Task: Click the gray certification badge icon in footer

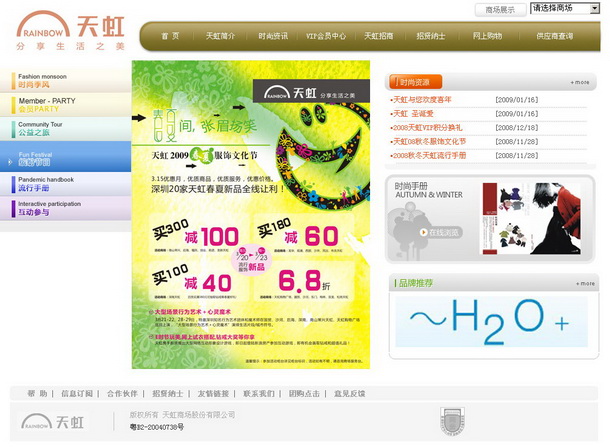Action: pyautogui.click(x=452, y=421)
